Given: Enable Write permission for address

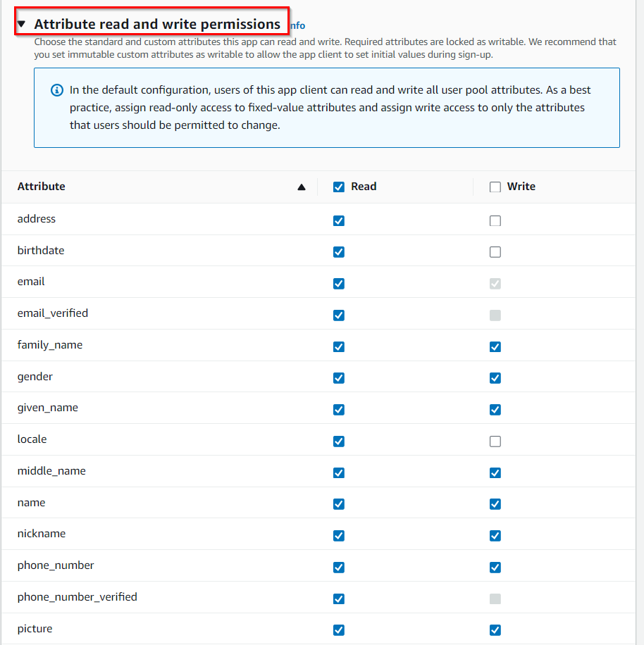Looking at the screenshot, I should tap(495, 221).
